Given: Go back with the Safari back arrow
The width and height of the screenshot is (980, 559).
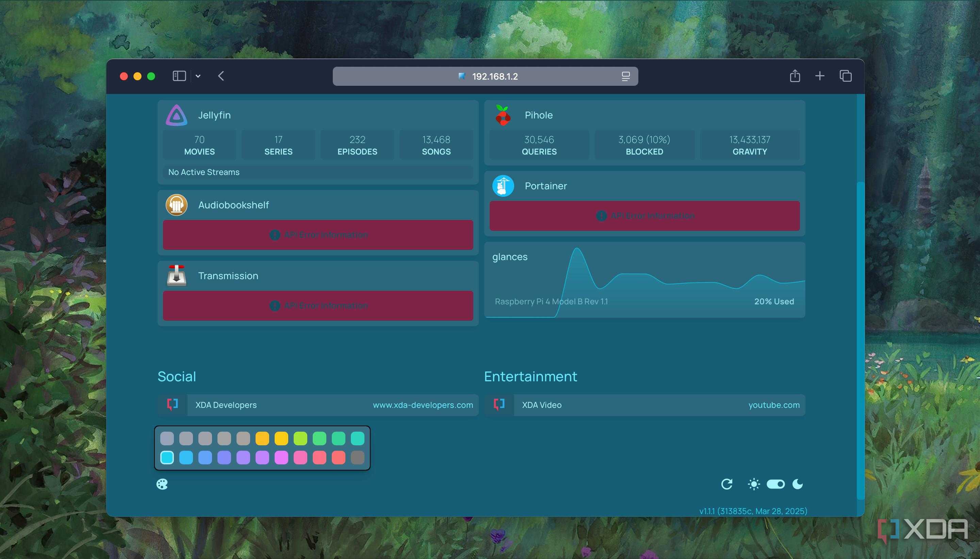Looking at the screenshot, I should pyautogui.click(x=221, y=76).
